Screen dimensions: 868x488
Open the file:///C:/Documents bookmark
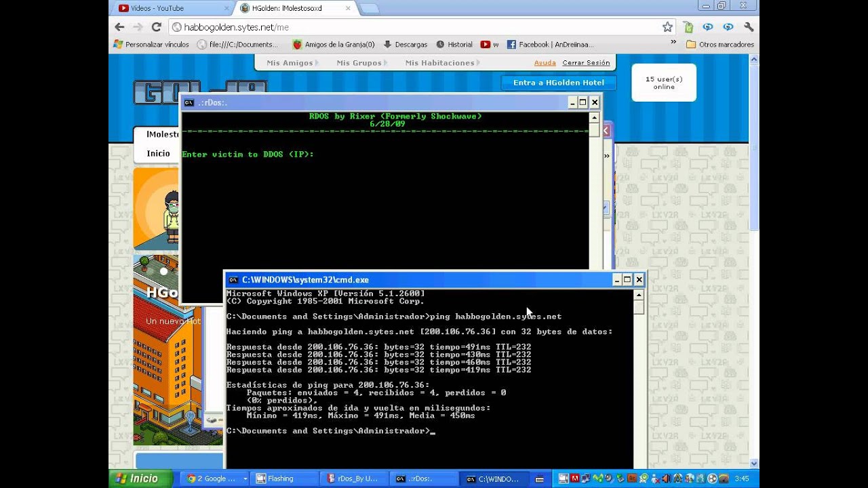(238, 45)
